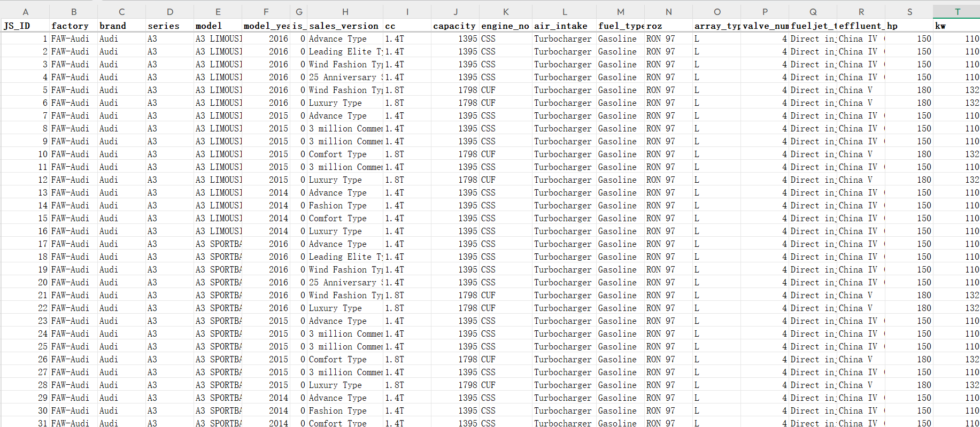This screenshot has height=427, width=980.
Task: Click the hp value for JS_ID 5
Action: tap(909, 90)
